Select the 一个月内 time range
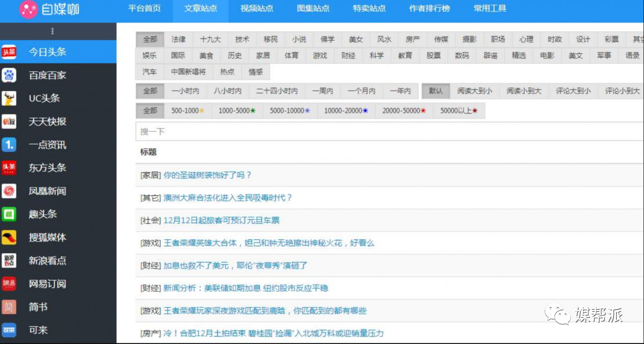 [362, 91]
